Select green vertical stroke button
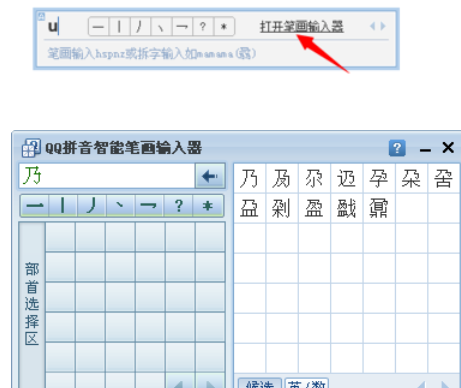The width and height of the screenshot is (461, 388). 63,206
